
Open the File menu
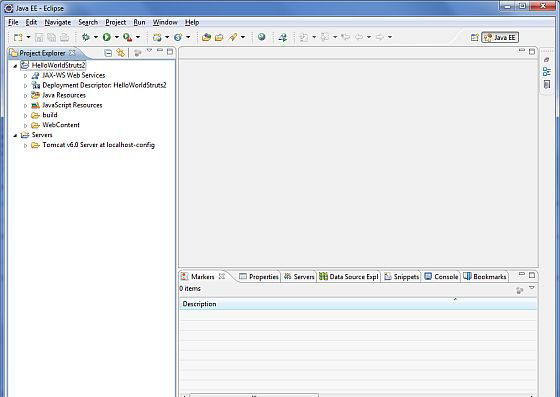[13, 22]
